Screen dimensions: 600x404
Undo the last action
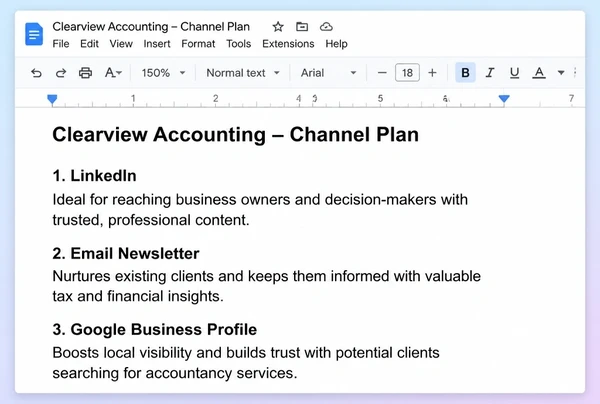point(36,73)
